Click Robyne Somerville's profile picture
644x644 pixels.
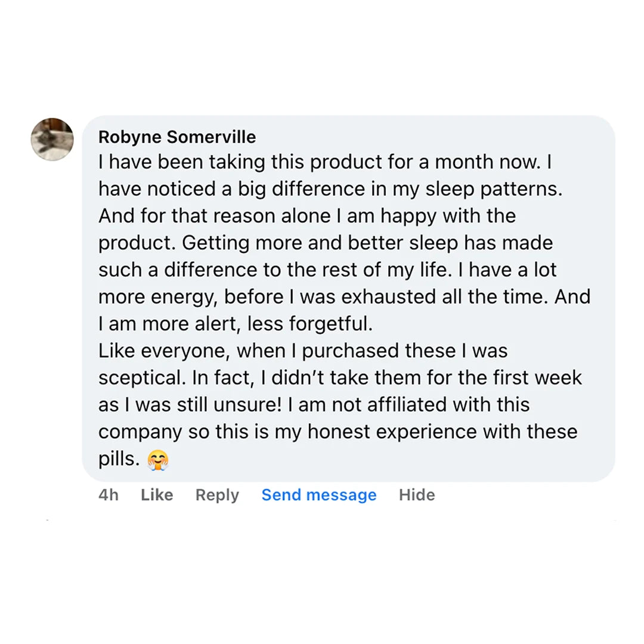(x=52, y=140)
